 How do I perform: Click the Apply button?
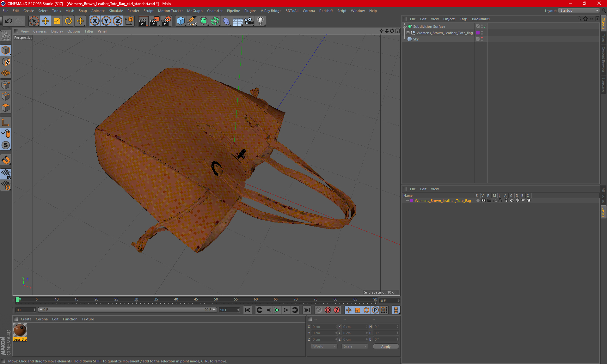point(386,347)
